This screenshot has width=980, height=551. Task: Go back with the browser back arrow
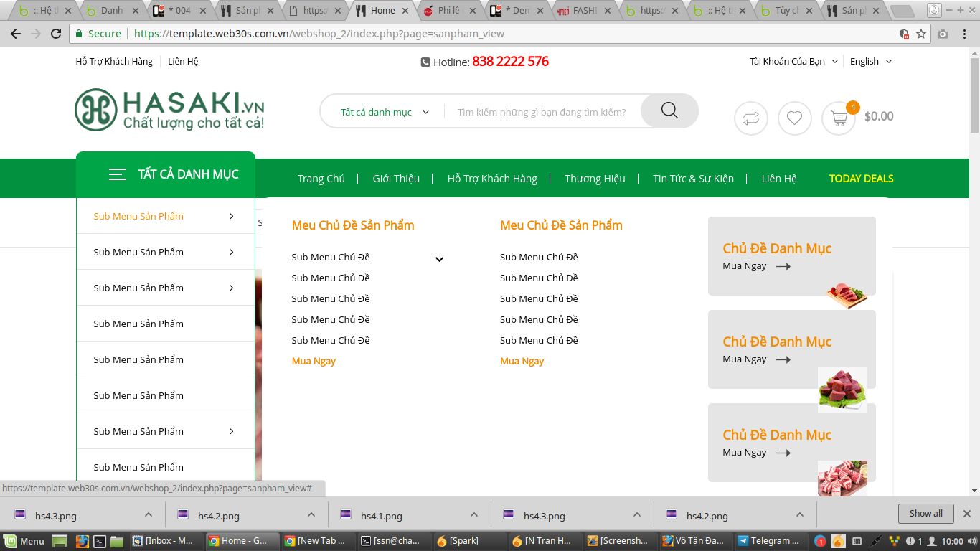16,34
